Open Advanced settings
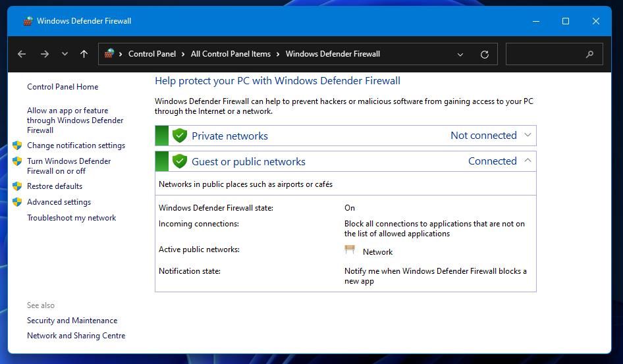 [59, 202]
